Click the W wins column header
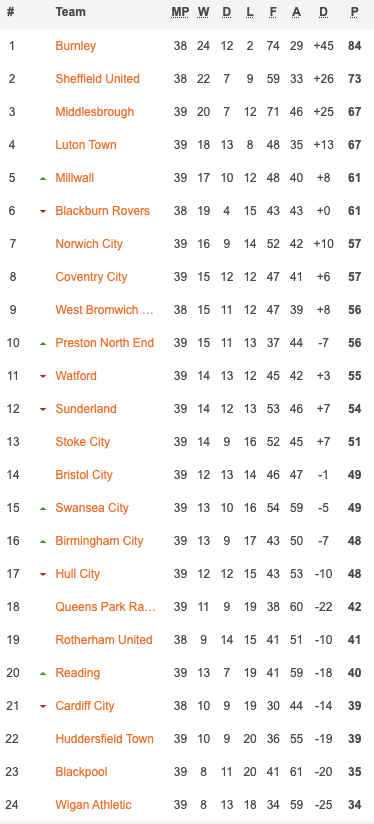 point(203,12)
